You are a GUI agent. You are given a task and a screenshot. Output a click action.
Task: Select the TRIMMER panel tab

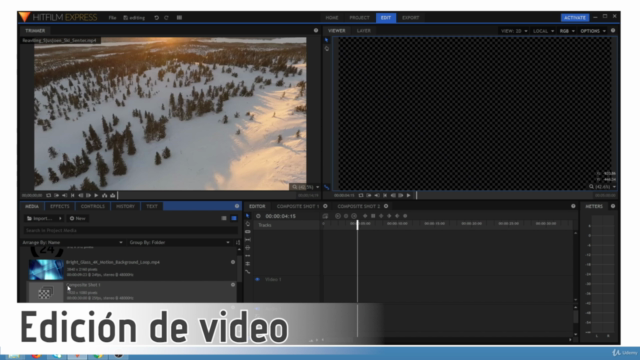35,31
